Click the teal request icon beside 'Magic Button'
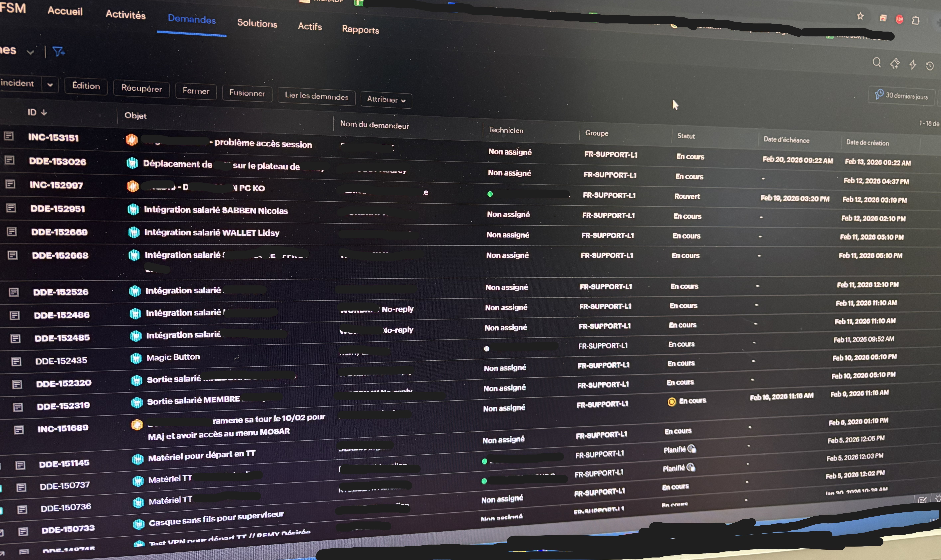 tap(136, 358)
